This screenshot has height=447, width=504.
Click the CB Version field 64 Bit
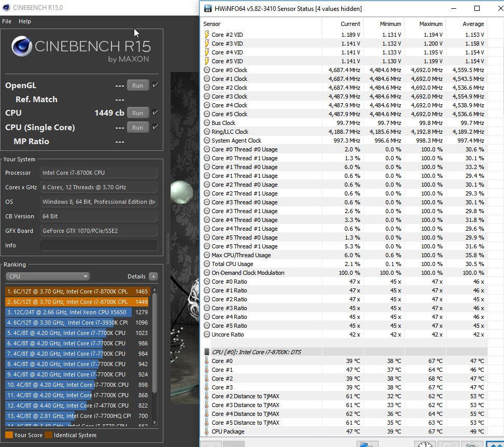tap(99, 216)
